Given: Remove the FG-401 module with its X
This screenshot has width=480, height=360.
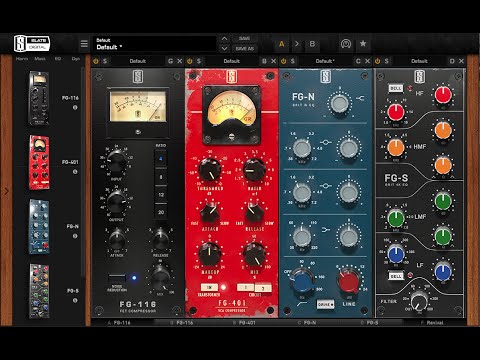Looking at the screenshot, I should click(274, 61).
